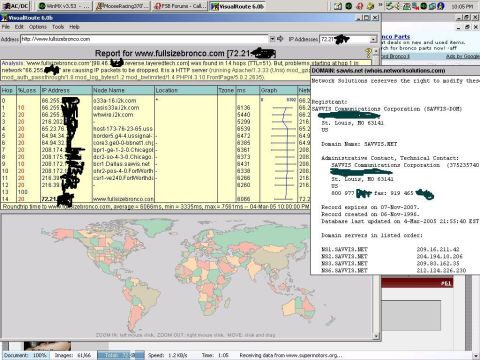This screenshot has width=480, height=360.
Task: Select node bcr1.Dallas.savvis.net
Action: pos(122,164)
